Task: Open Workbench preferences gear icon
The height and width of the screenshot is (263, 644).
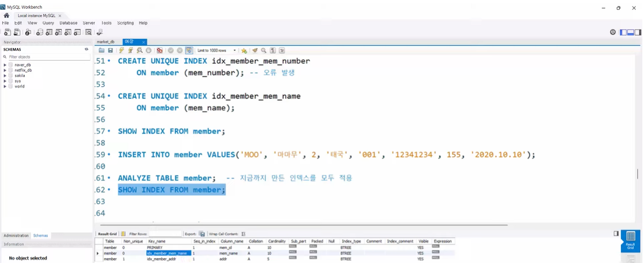Action: coord(613,32)
